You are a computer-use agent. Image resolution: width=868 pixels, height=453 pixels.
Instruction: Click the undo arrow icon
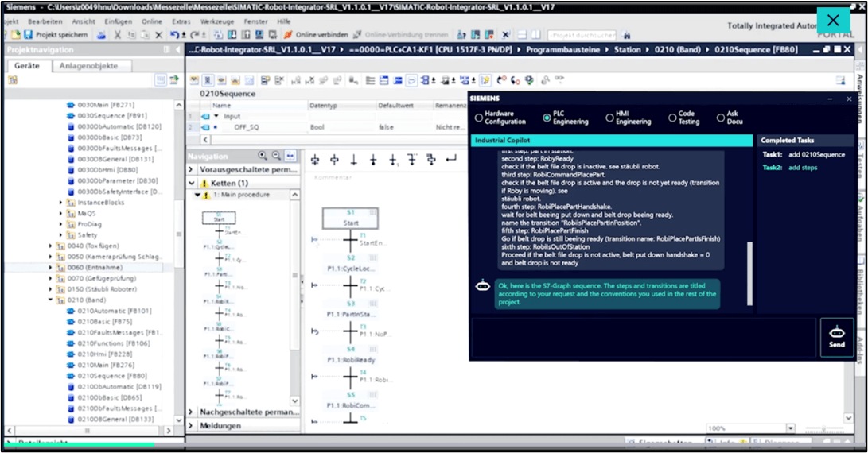175,35
